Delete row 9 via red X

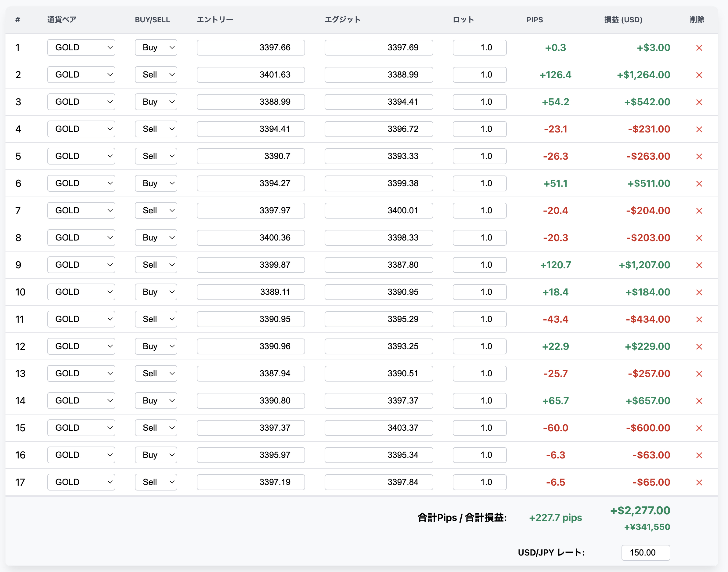click(x=699, y=265)
